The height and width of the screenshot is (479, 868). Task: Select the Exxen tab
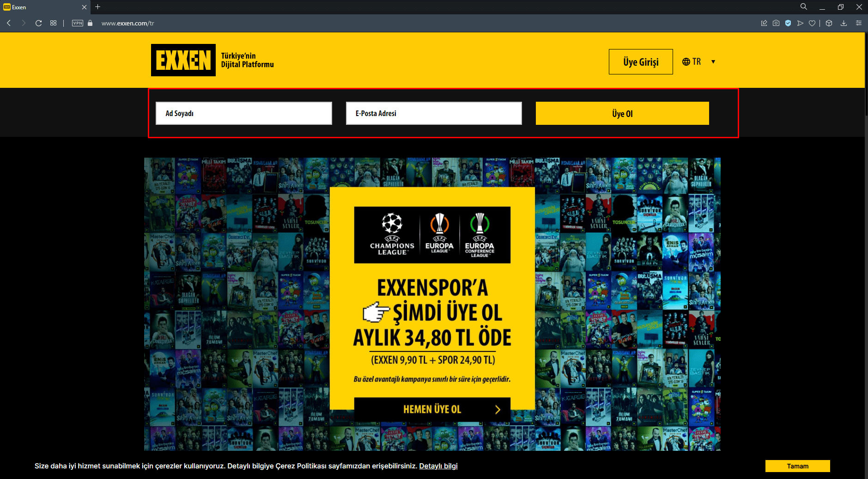pyautogui.click(x=45, y=7)
